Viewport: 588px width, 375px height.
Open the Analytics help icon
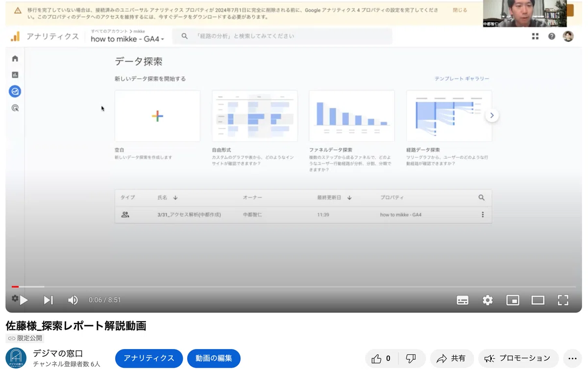552,36
